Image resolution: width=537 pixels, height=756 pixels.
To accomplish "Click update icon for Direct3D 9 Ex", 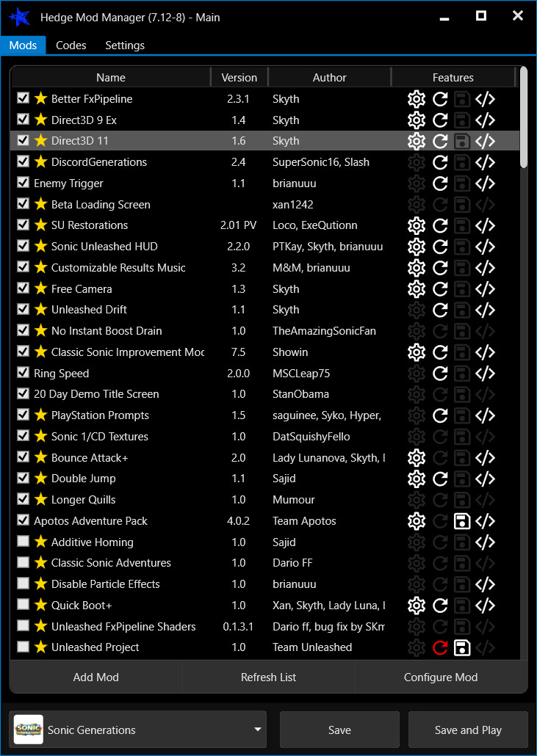I will point(440,120).
